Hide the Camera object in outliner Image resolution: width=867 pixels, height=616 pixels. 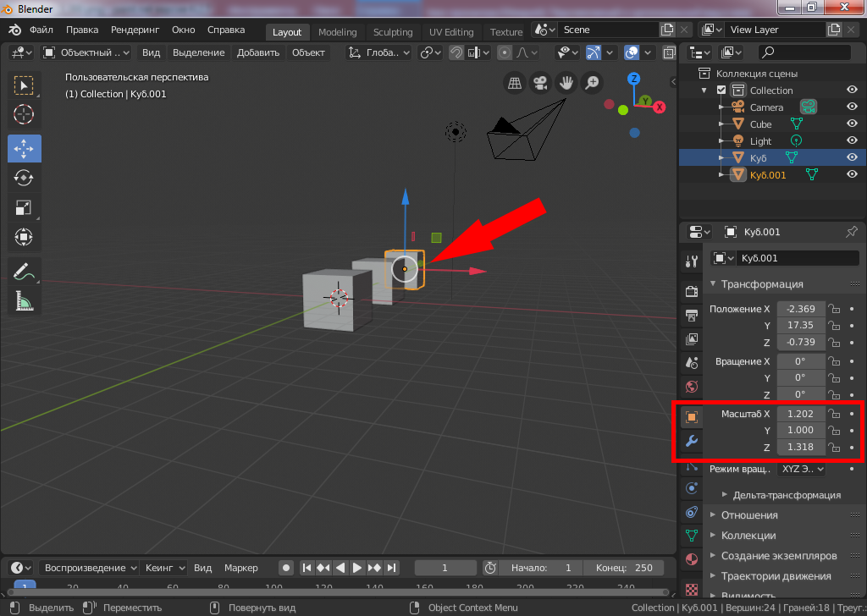852,107
